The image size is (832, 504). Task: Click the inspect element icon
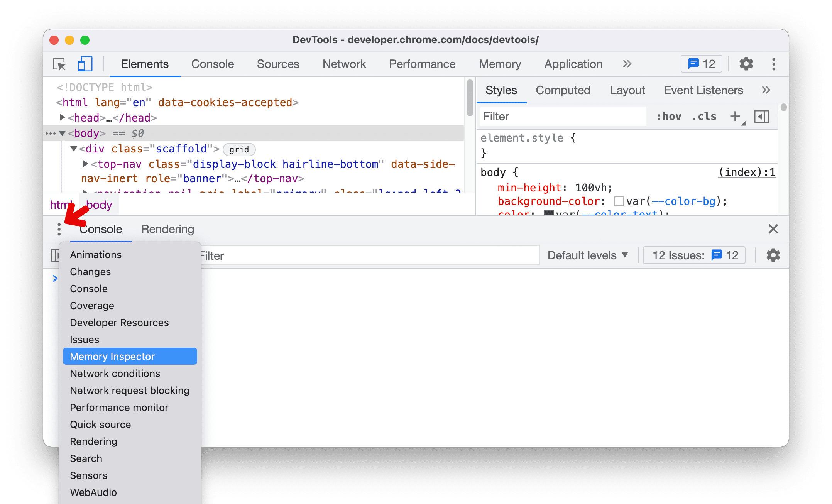(60, 64)
